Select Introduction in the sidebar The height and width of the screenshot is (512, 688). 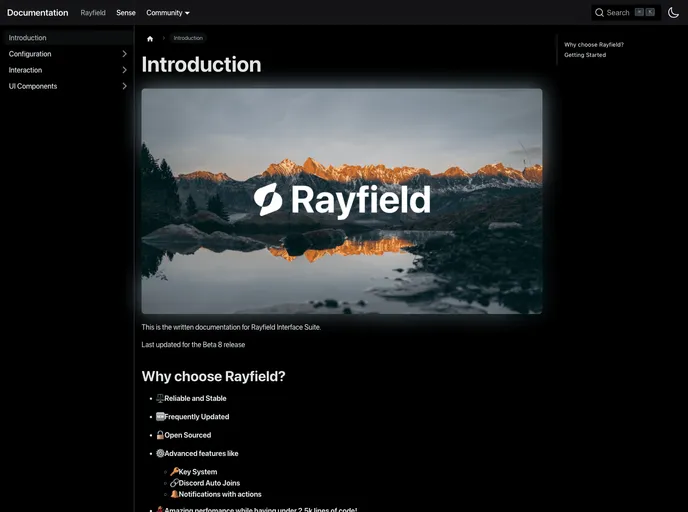67,38
